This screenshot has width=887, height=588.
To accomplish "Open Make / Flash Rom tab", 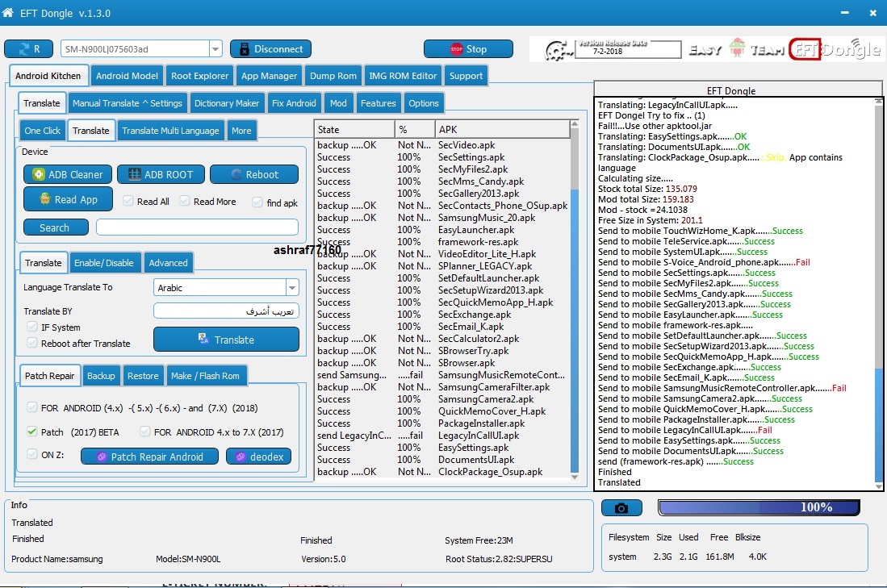I will point(205,376).
